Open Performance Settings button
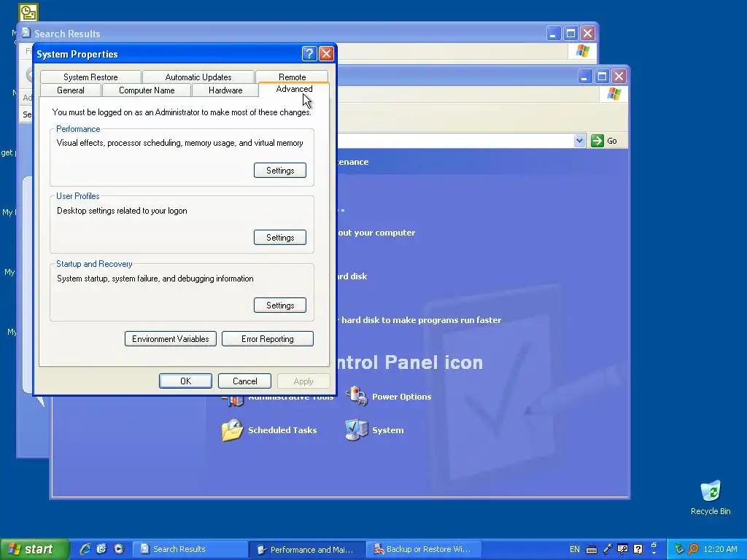The image size is (747, 560). (280, 171)
